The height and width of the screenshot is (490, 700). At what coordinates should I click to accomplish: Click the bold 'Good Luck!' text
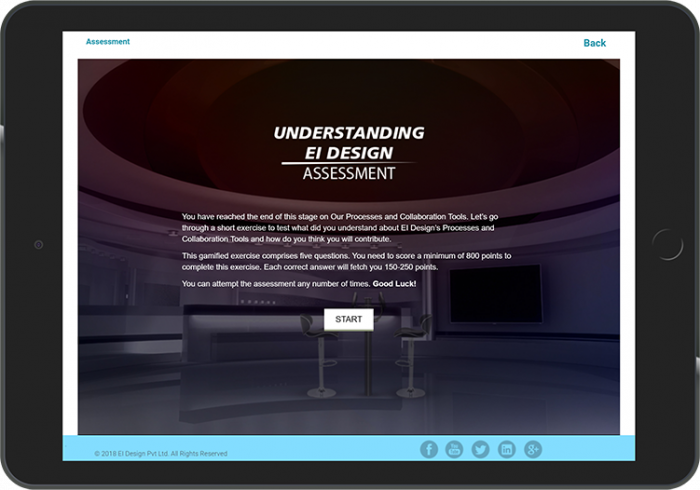(x=394, y=284)
